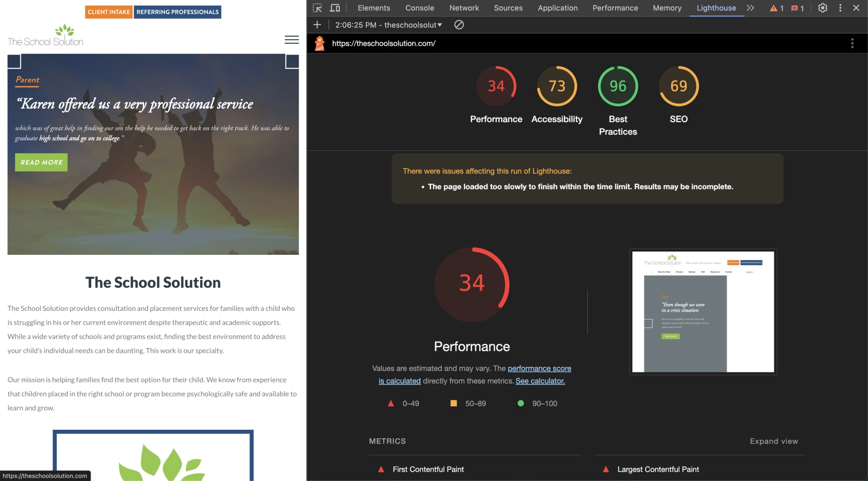Open the report selector dropdown

(x=388, y=25)
